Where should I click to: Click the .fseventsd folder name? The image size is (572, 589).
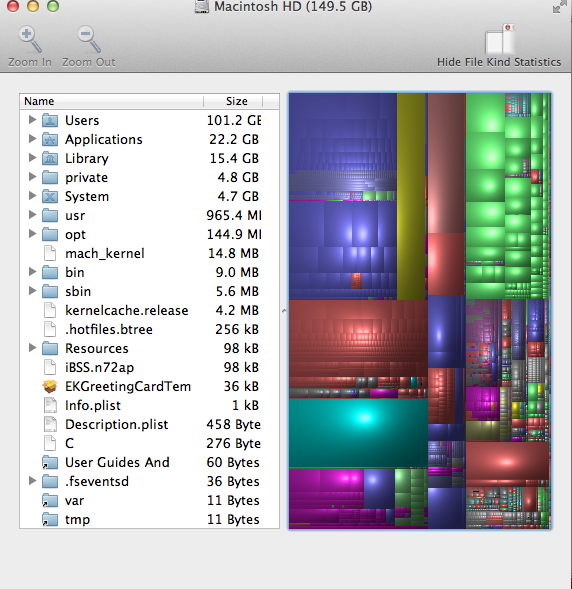coord(97,481)
